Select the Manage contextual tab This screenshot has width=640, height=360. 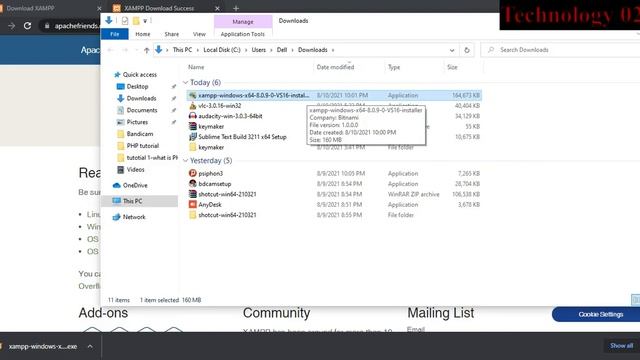[243, 22]
